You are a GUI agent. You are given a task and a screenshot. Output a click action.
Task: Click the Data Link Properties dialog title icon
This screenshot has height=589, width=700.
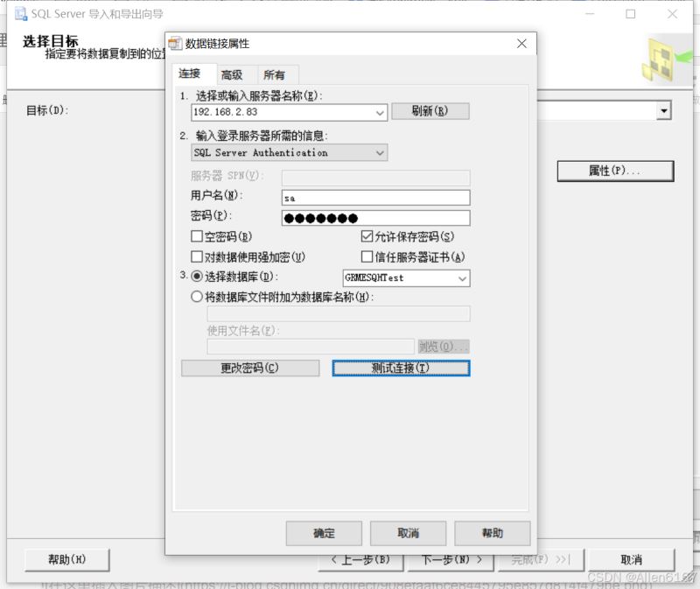(x=175, y=43)
